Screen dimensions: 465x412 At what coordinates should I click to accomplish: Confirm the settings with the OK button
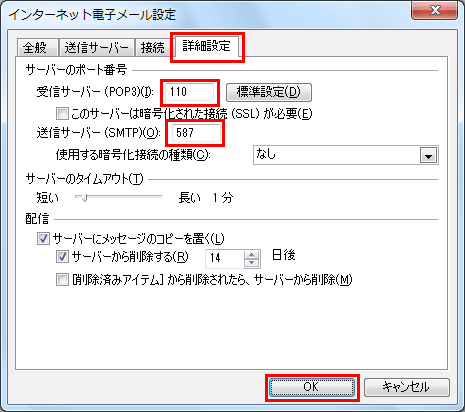312,387
